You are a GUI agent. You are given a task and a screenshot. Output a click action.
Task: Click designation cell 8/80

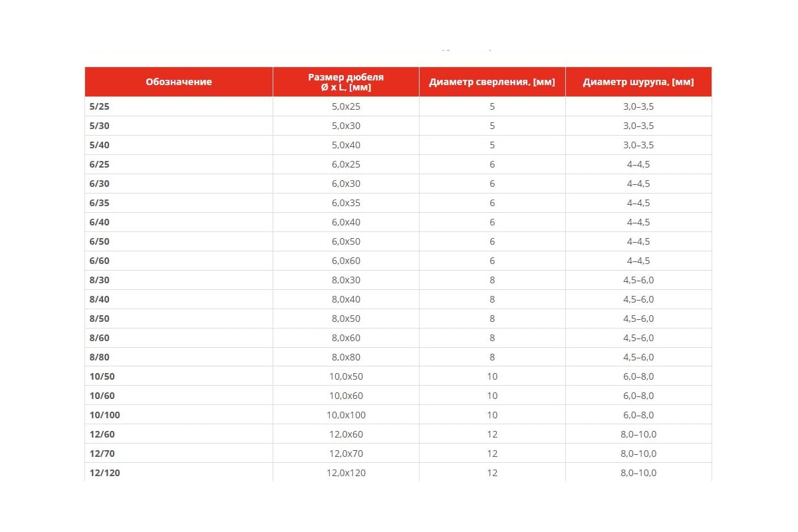coord(99,357)
